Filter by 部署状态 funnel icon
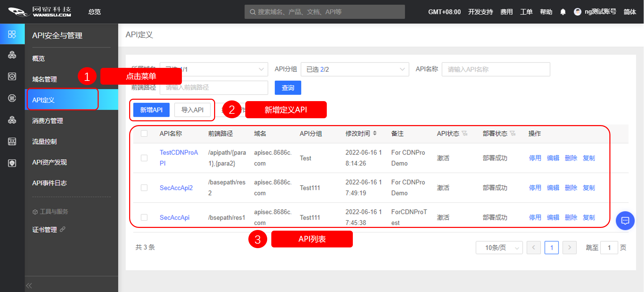The image size is (644, 292). (x=513, y=133)
